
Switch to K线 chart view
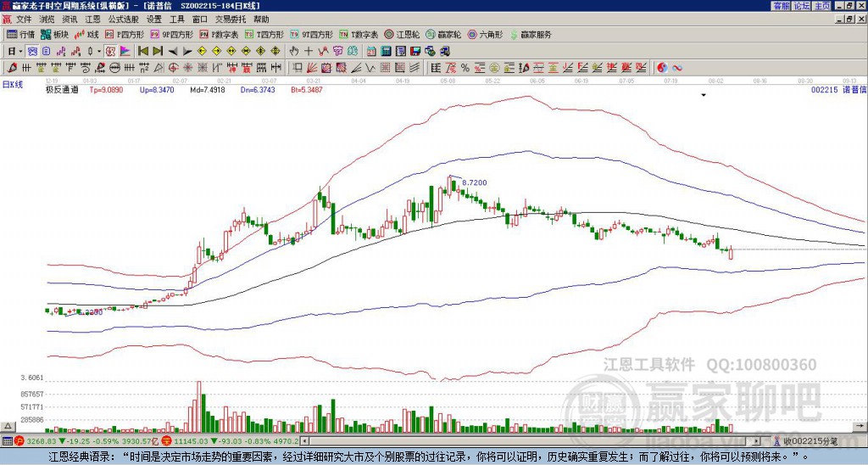(86, 34)
